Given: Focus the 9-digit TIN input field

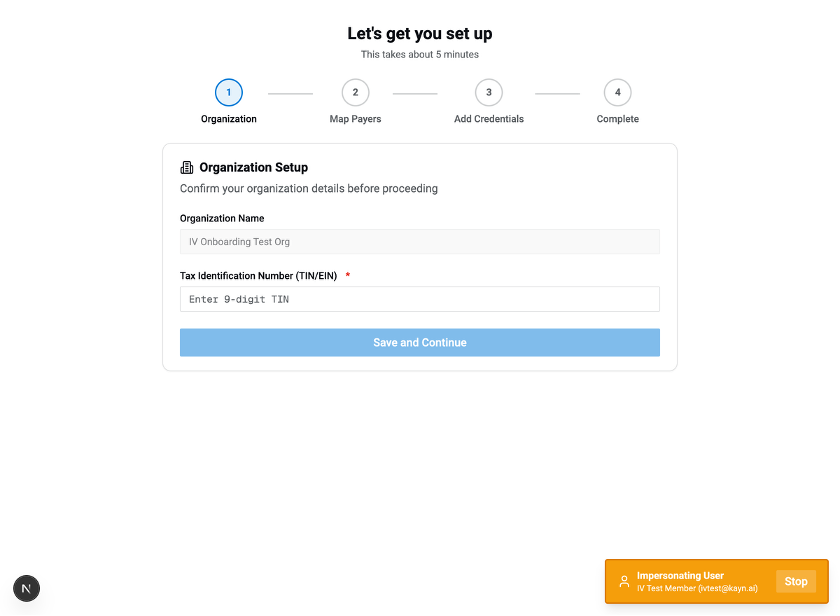Looking at the screenshot, I should click(x=420, y=299).
